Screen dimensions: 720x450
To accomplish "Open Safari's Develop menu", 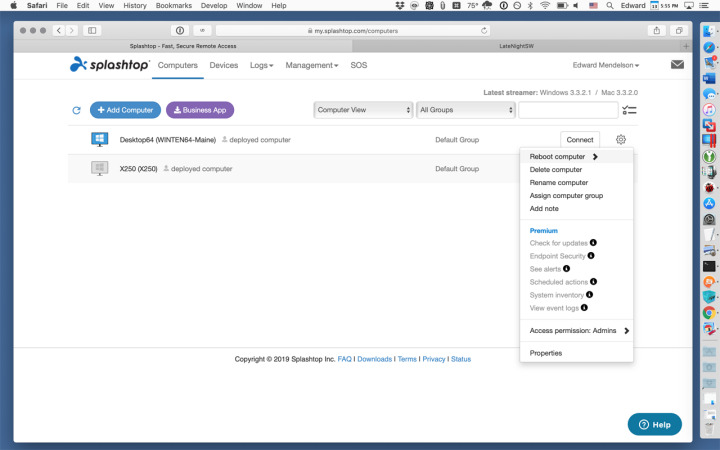I will point(214,6).
